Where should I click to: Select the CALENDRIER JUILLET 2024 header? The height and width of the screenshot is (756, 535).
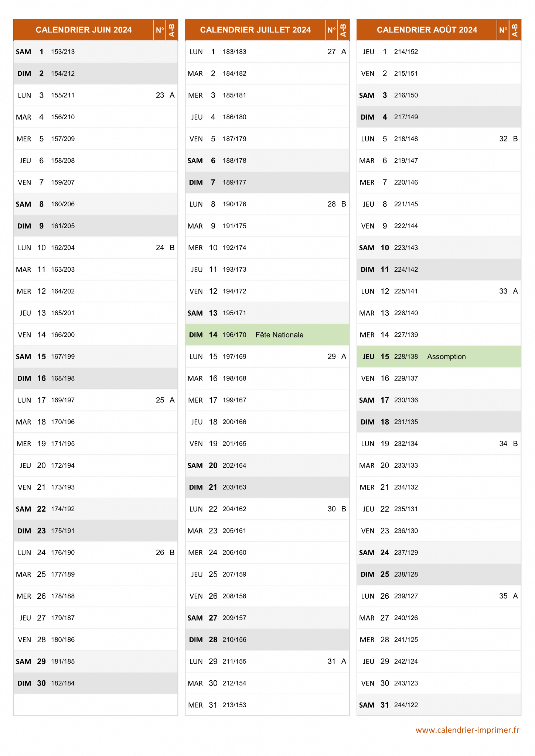point(255,30)
